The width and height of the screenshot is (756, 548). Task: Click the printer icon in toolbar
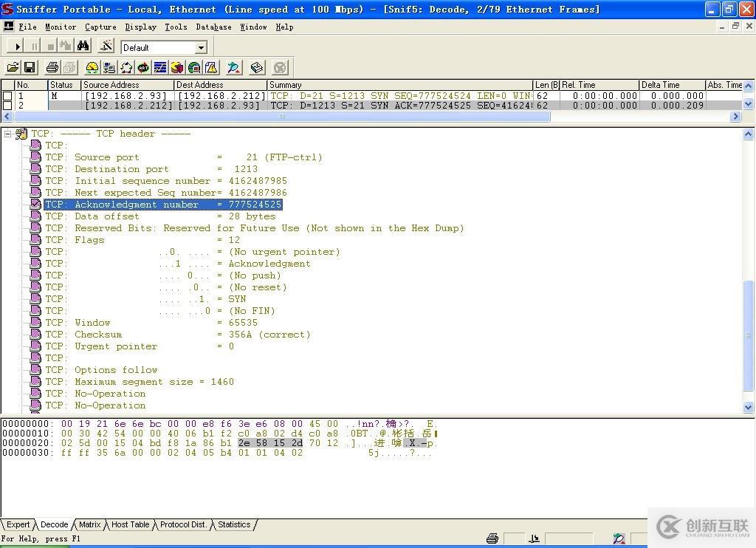click(52, 68)
